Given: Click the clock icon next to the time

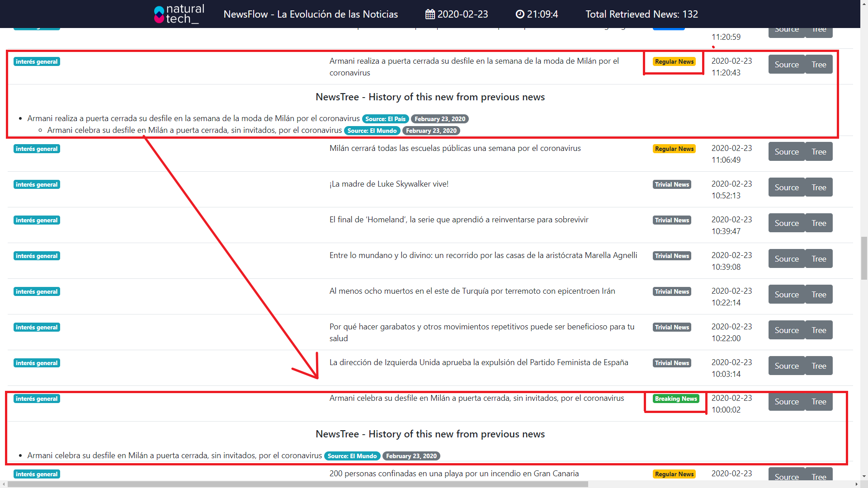Looking at the screenshot, I should [x=520, y=14].
